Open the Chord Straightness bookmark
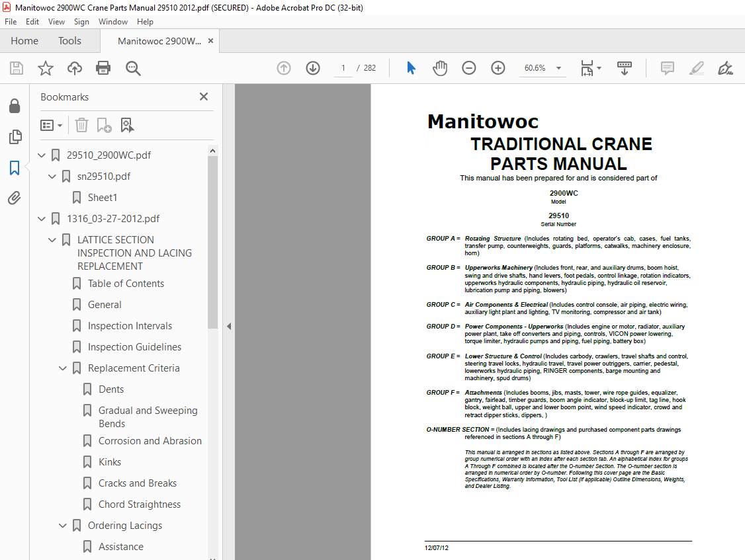This screenshot has height=560, width=745. 139,504
